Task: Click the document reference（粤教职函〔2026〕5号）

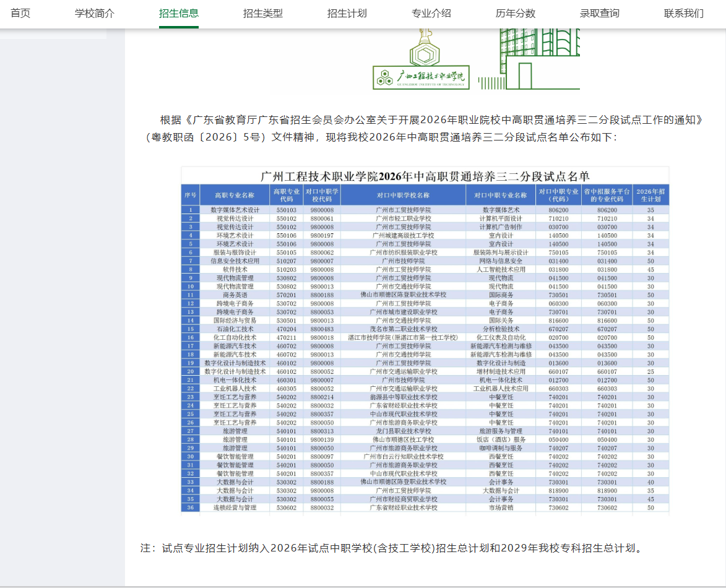Action: (x=207, y=137)
